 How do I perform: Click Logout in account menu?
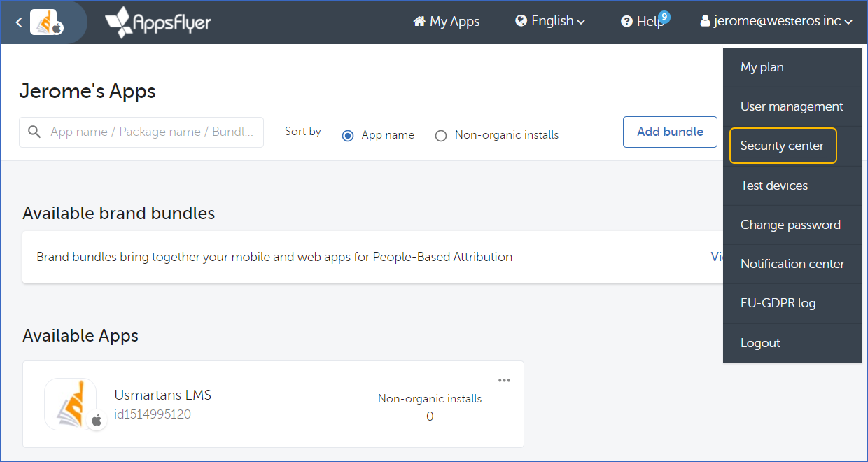coord(792,343)
